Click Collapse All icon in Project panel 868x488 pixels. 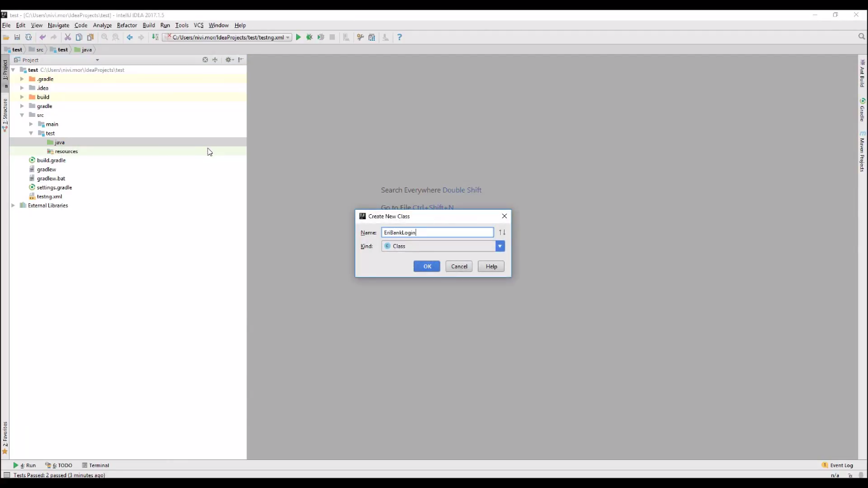tap(215, 60)
